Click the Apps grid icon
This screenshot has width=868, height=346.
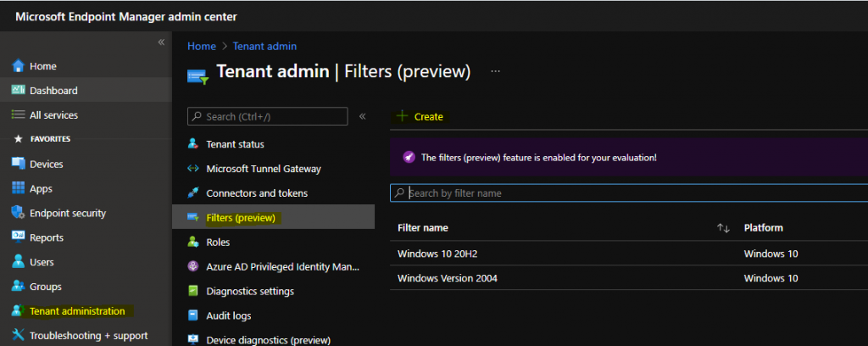coord(19,188)
